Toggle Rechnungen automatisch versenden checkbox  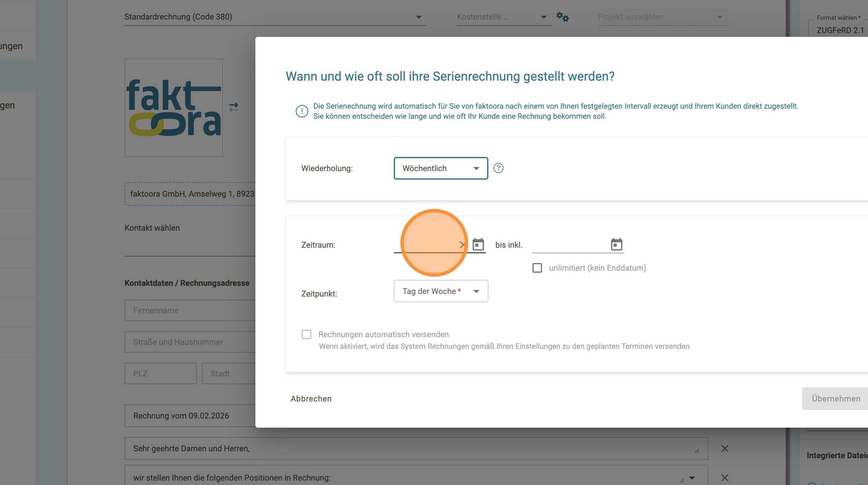pyautogui.click(x=306, y=334)
